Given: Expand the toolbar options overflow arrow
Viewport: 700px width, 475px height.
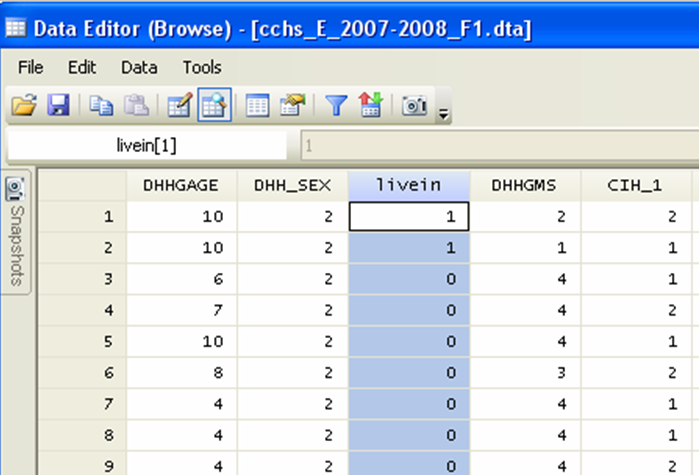Looking at the screenshot, I should (443, 110).
